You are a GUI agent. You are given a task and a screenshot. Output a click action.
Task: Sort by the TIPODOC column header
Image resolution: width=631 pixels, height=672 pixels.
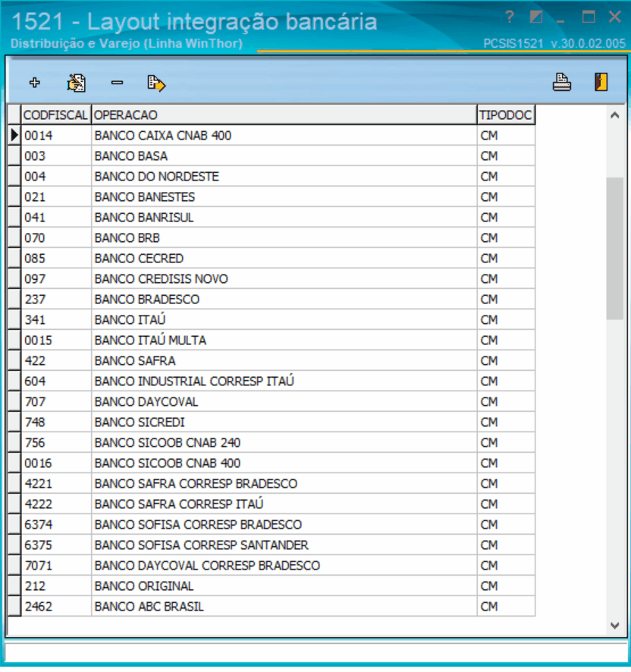click(507, 115)
